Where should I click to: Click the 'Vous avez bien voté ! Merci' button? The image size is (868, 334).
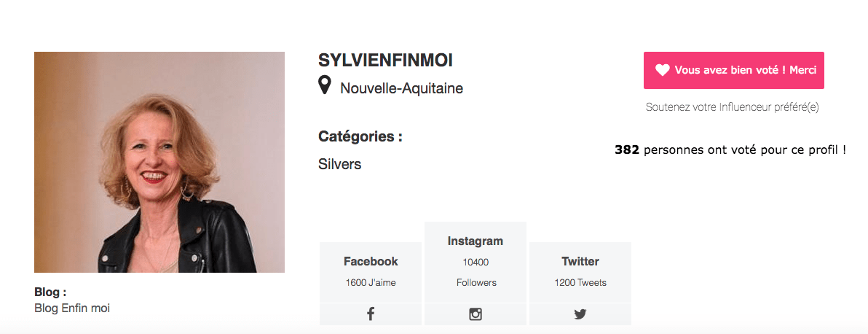(733, 70)
